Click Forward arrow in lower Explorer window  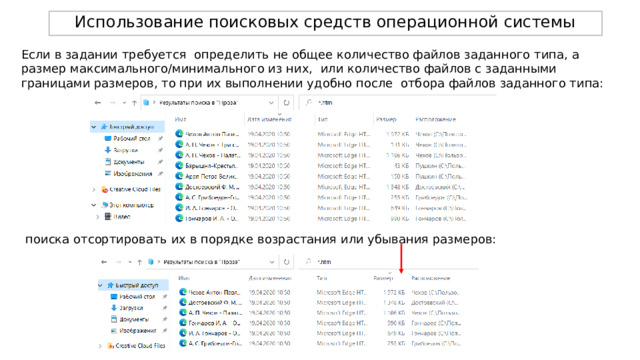(x=118, y=262)
